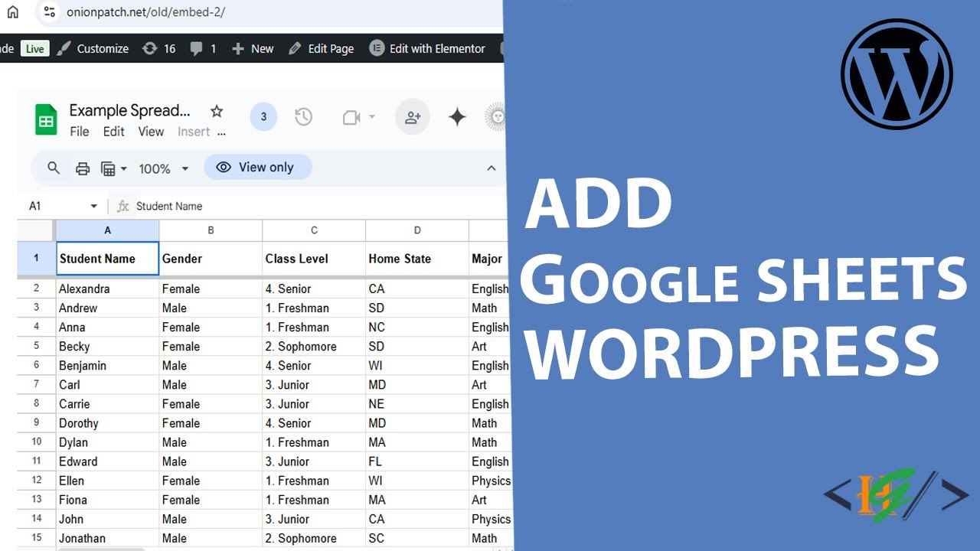The width and height of the screenshot is (980, 551).
Task: Click the NE cell in Carrie's row
Action: (417, 404)
